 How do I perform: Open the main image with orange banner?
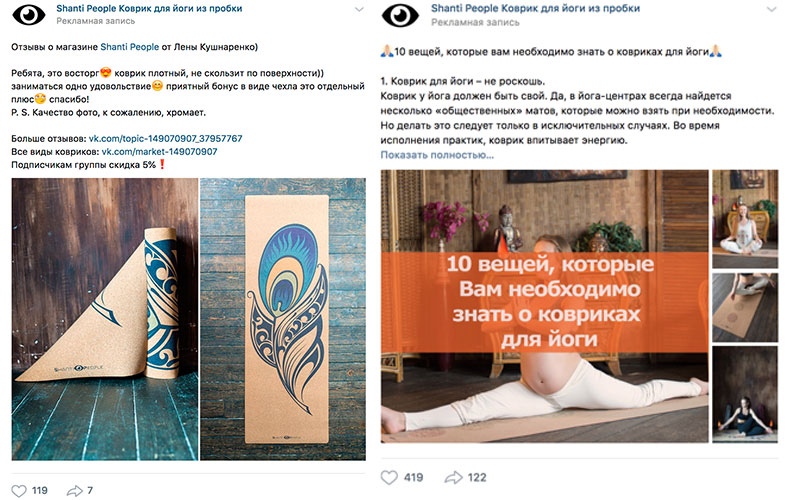click(544, 306)
